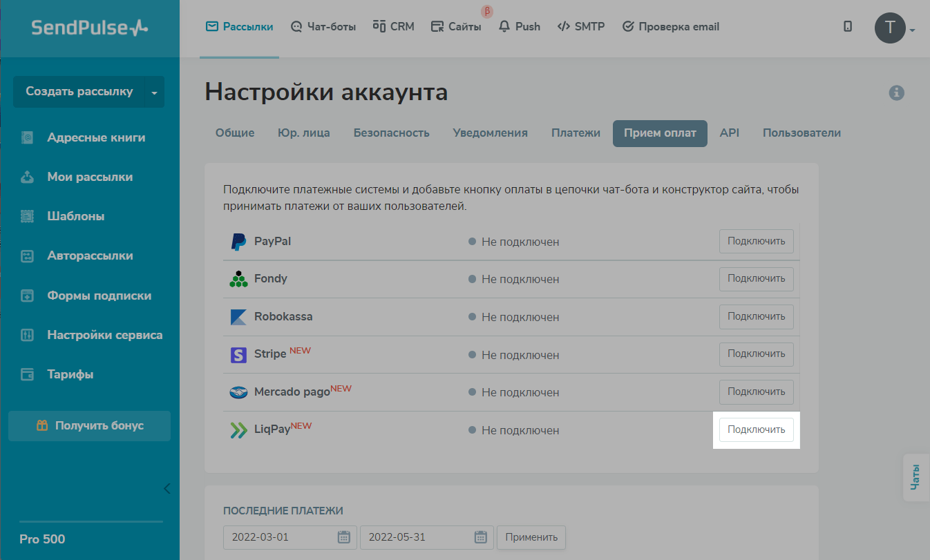Open the Чаты side panel tab
This screenshot has width=930, height=560.
point(915,476)
